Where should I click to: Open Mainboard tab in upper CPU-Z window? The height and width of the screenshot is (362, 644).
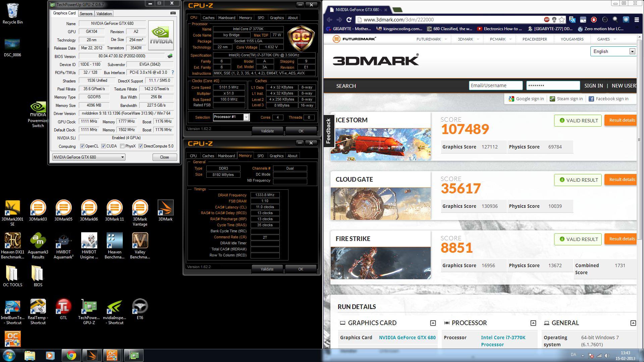(x=227, y=18)
